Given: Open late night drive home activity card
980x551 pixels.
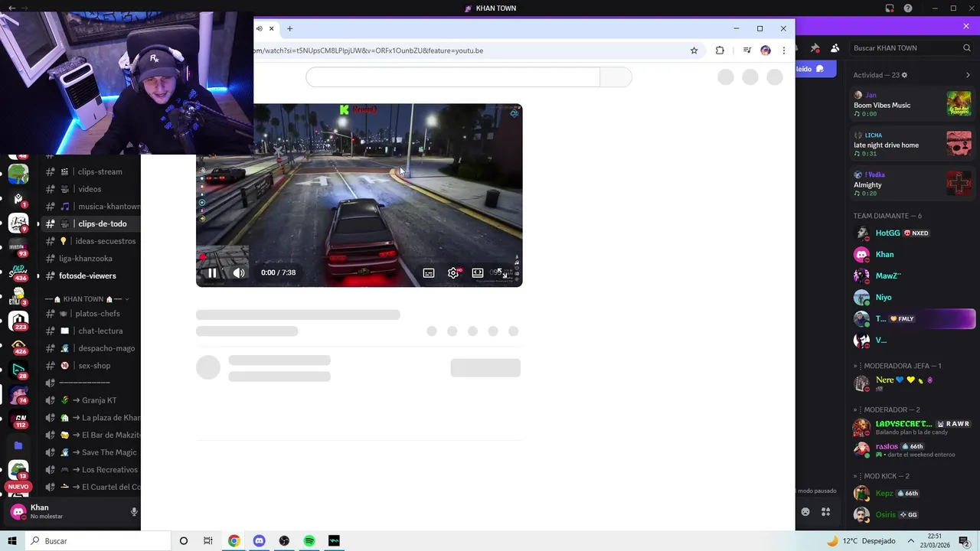Looking at the screenshot, I should click(x=913, y=144).
